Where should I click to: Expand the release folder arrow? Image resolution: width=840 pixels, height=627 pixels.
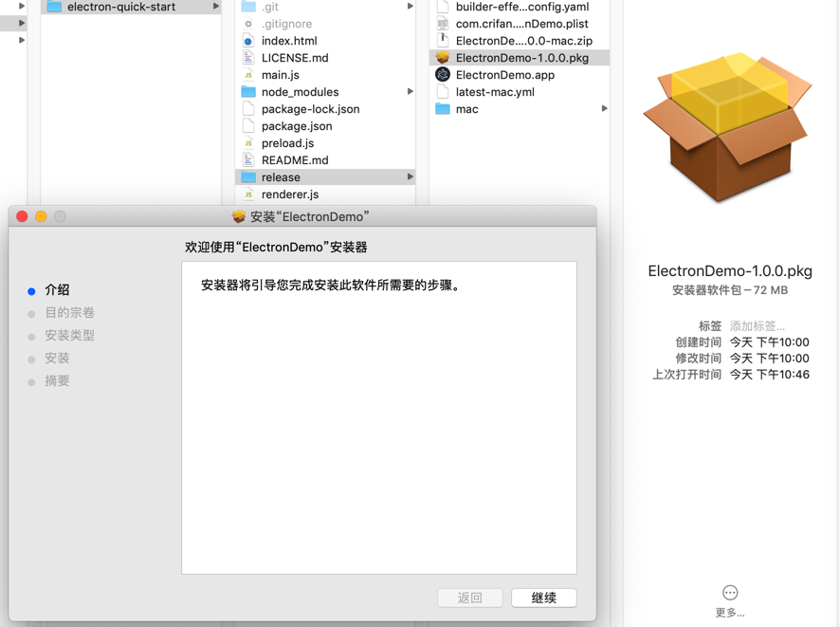coord(411,176)
